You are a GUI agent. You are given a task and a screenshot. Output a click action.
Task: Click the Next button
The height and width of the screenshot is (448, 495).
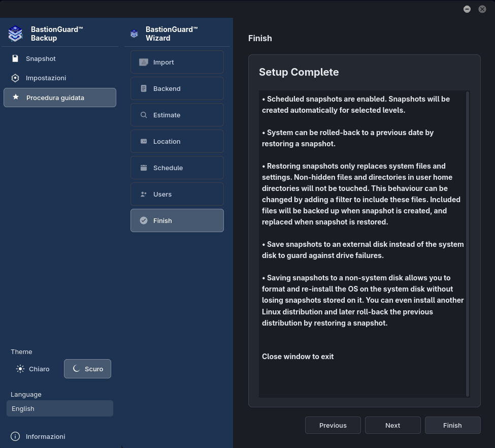(x=393, y=425)
